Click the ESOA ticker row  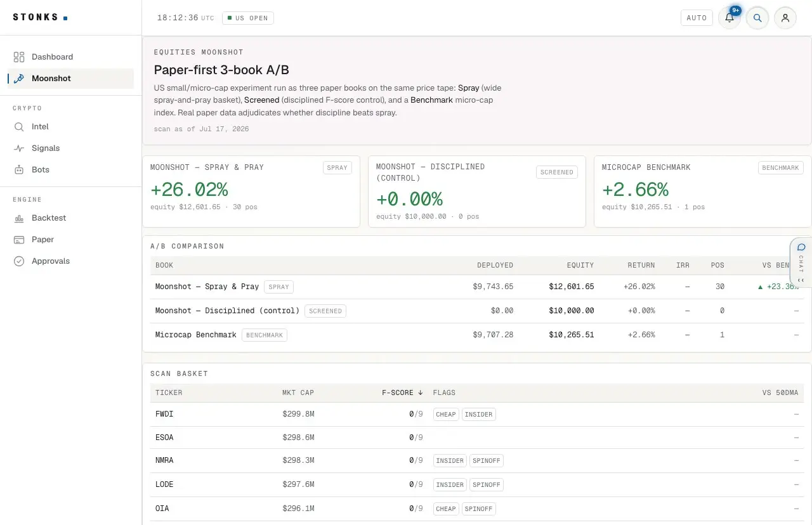[477, 437]
